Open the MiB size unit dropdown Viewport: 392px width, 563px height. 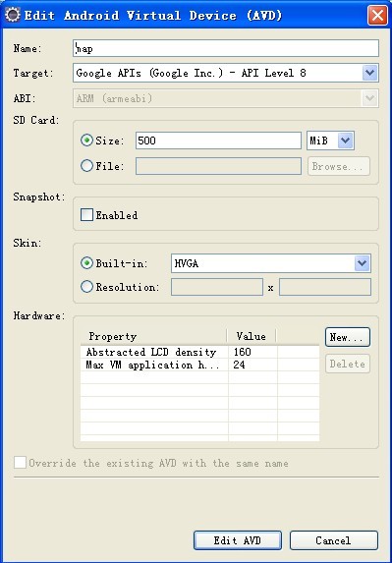pos(346,141)
